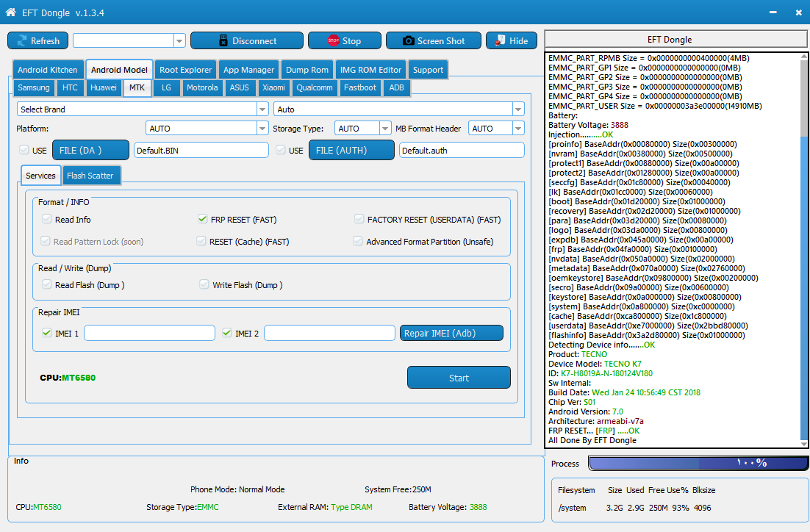Image resolution: width=810 pixels, height=532 pixels.
Task: Click the FILE (DA) button
Action: pyautogui.click(x=91, y=151)
